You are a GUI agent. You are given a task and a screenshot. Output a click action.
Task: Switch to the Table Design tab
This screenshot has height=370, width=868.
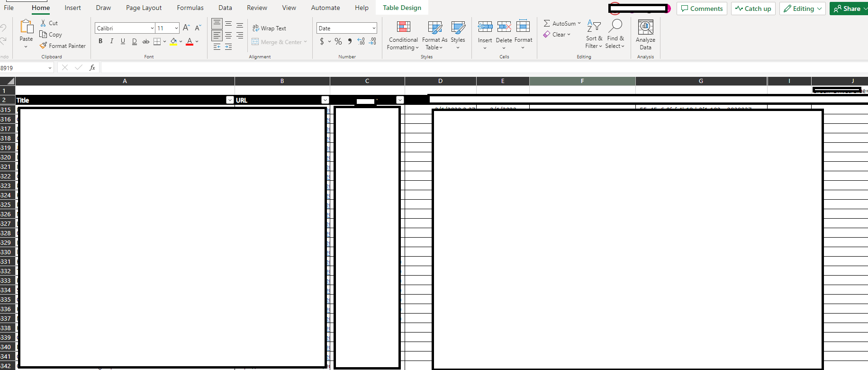pos(402,8)
